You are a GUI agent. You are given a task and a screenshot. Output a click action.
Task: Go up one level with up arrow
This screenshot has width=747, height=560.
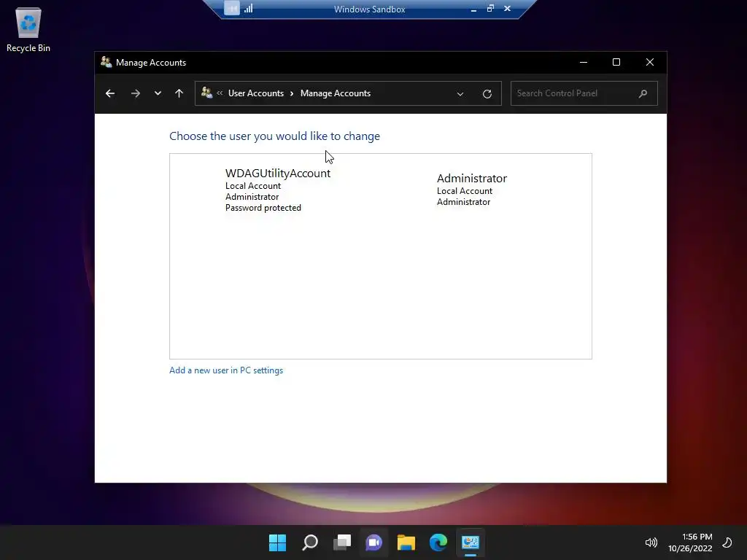pos(179,93)
